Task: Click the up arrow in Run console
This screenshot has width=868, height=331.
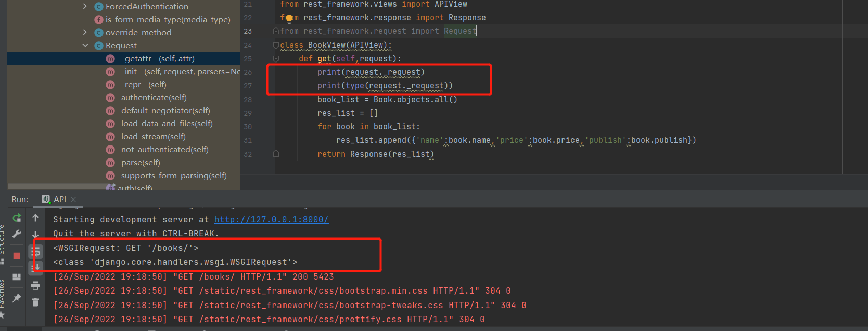Action: [35, 218]
